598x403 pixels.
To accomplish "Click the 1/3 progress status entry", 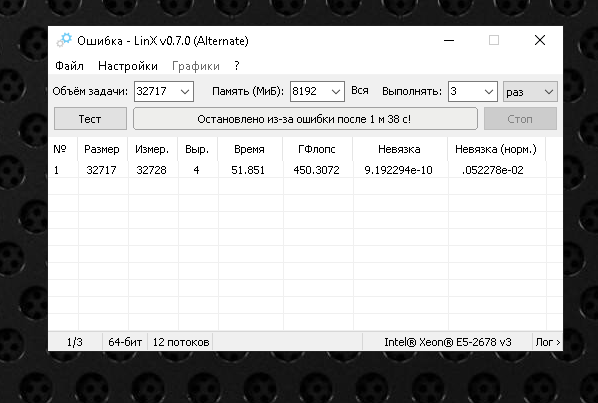I will click(x=75, y=342).
